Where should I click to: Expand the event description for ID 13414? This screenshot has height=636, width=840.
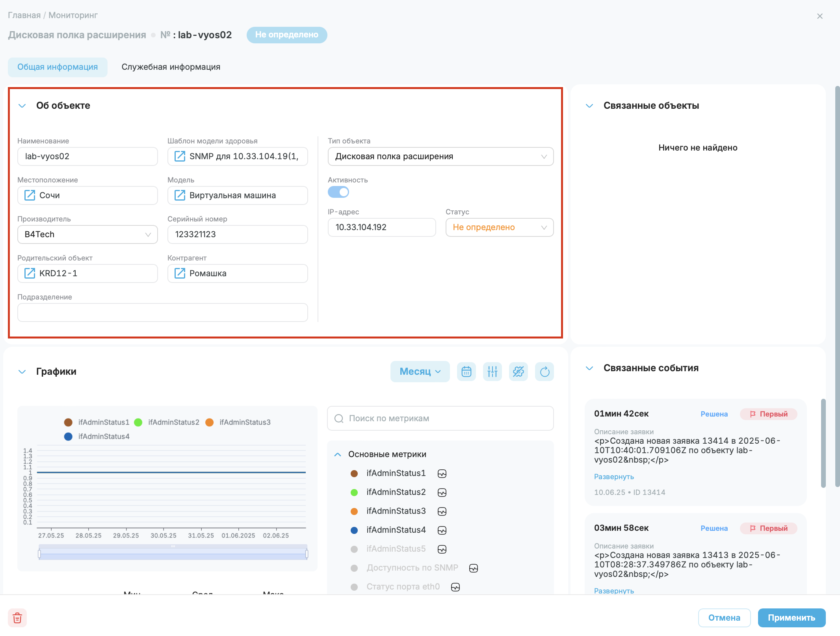click(x=614, y=477)
